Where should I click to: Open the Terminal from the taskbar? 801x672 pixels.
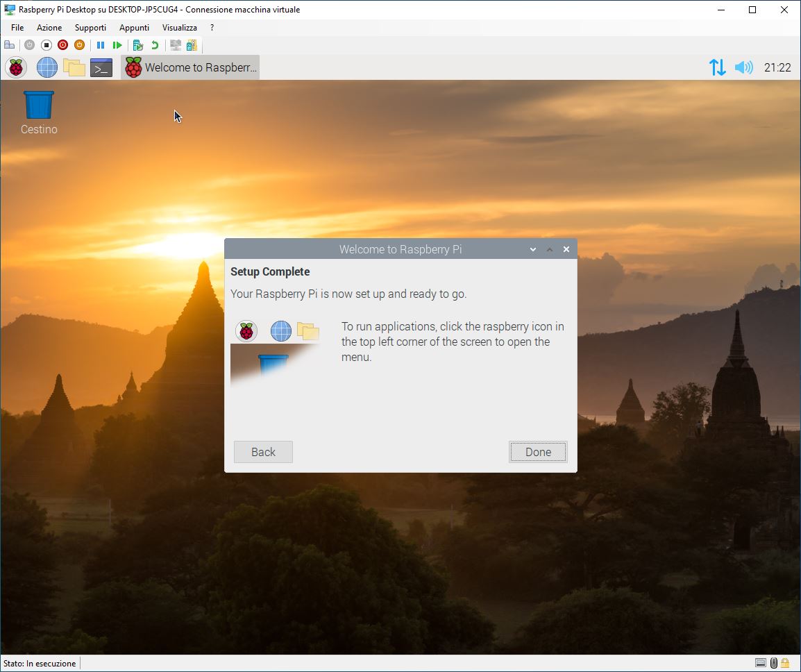click(101, 67)
